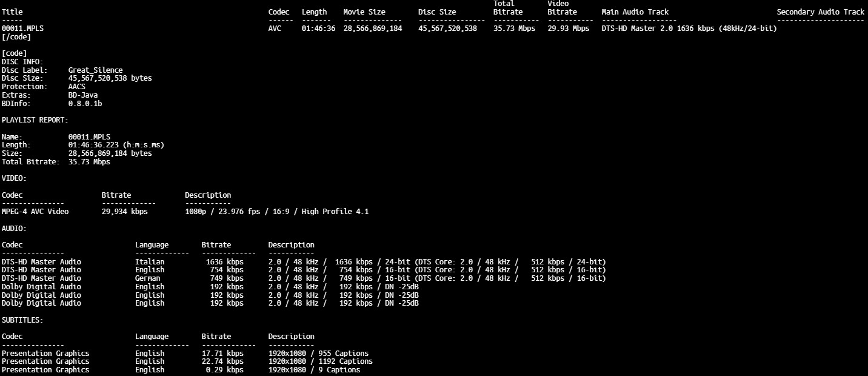This screenshot has width=868, height=376.
Task: Click the SUBTITLES section heading
Action: [22, 320]
